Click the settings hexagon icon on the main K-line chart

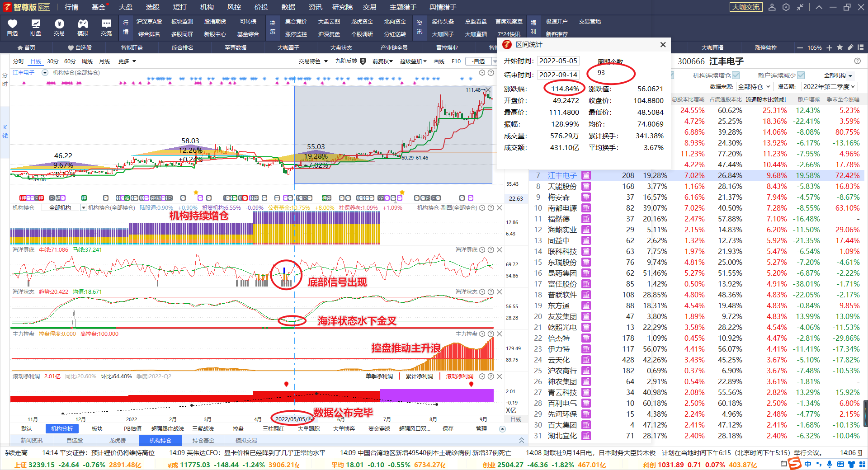(482, 73)
